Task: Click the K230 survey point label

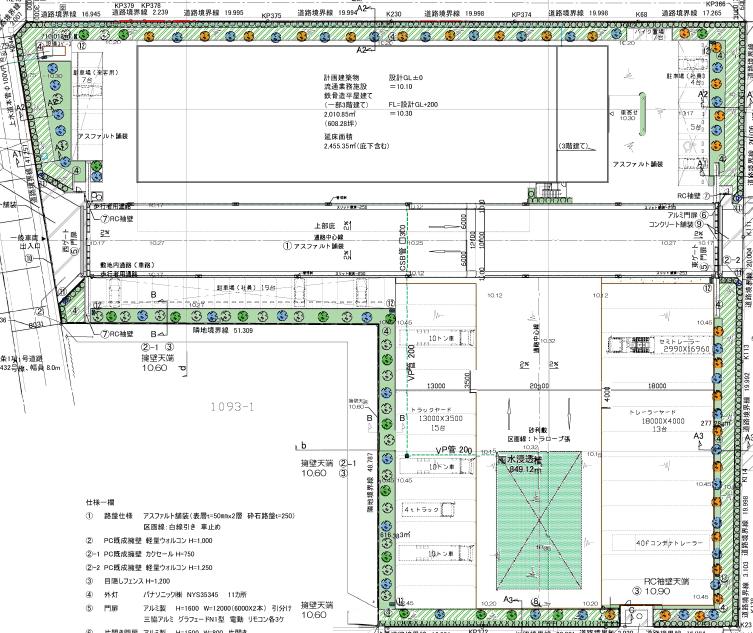Action: coord(393,15)
